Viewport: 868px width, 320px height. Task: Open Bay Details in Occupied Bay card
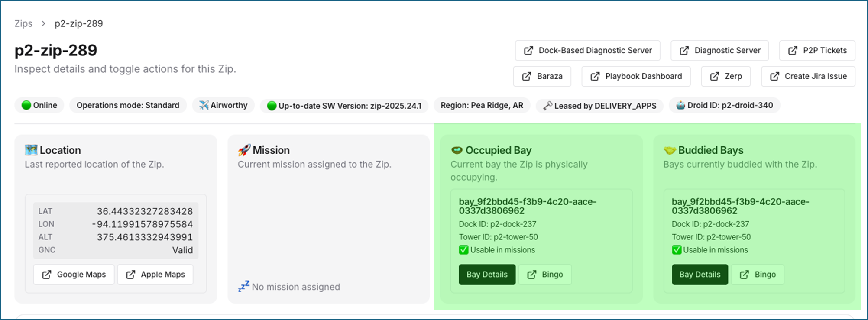[487, 275]
